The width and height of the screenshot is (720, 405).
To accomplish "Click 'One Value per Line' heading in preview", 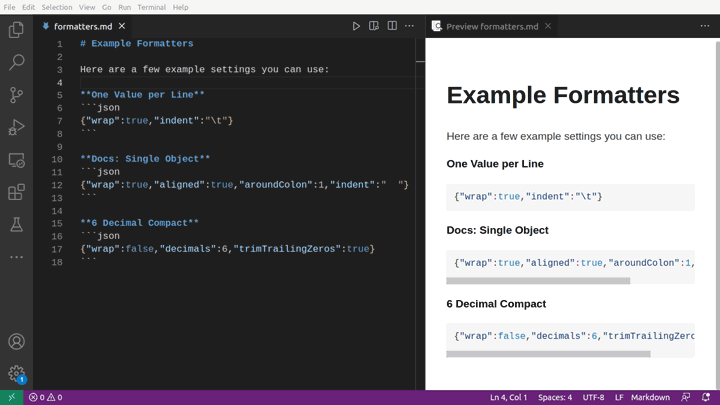I will [x=495, y=164].
